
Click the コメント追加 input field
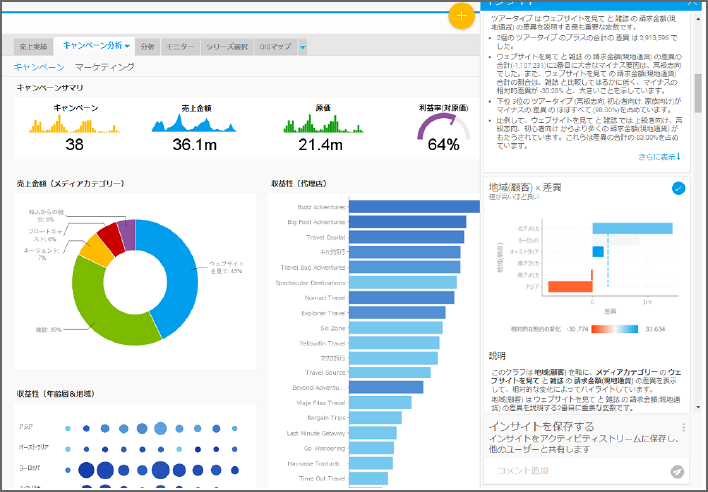pyautogui.click(x=578, y=471)
